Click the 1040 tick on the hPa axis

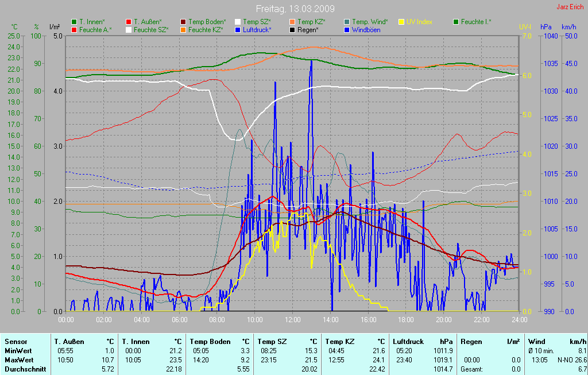[551, 36]
